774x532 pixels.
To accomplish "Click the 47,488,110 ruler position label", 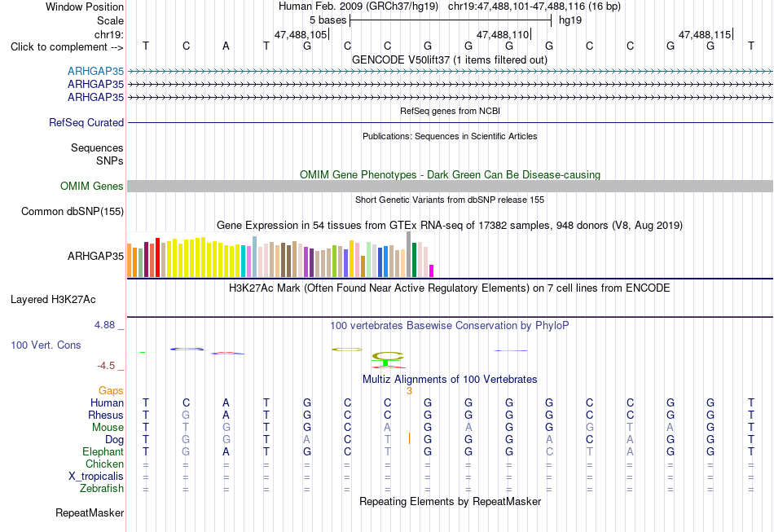I will pyautogui.click(x=503, y=34).
